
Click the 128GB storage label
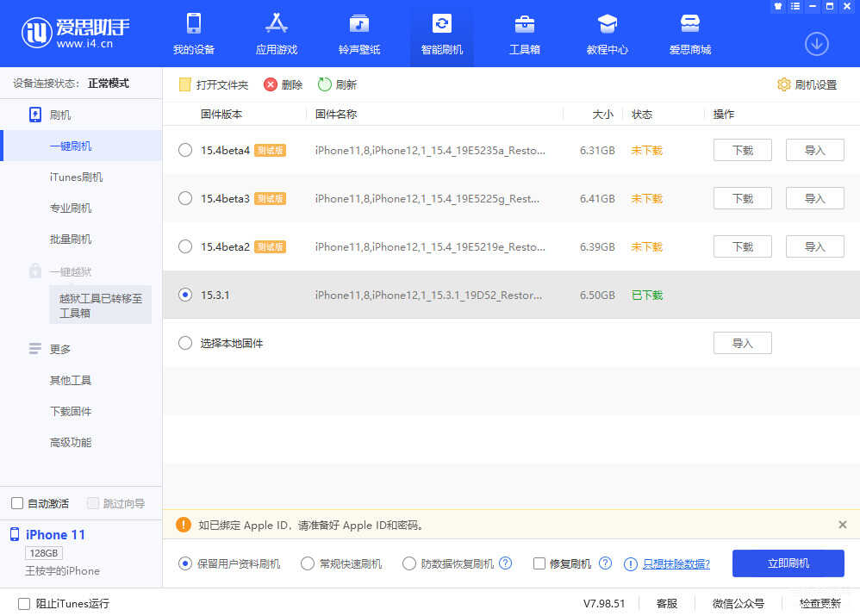[x=44, y=553]
